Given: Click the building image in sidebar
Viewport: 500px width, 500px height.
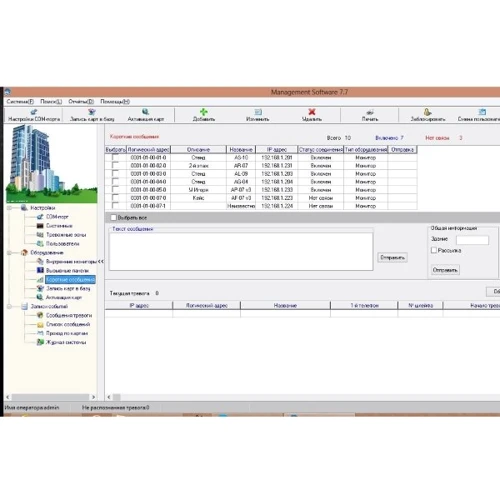Looking at the screenshot, I should 52,163.
